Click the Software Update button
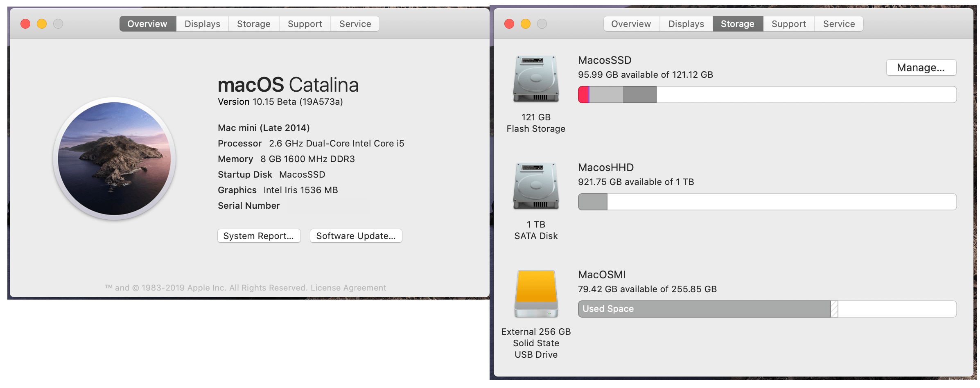The image size is (980, 388). [356, 236]
